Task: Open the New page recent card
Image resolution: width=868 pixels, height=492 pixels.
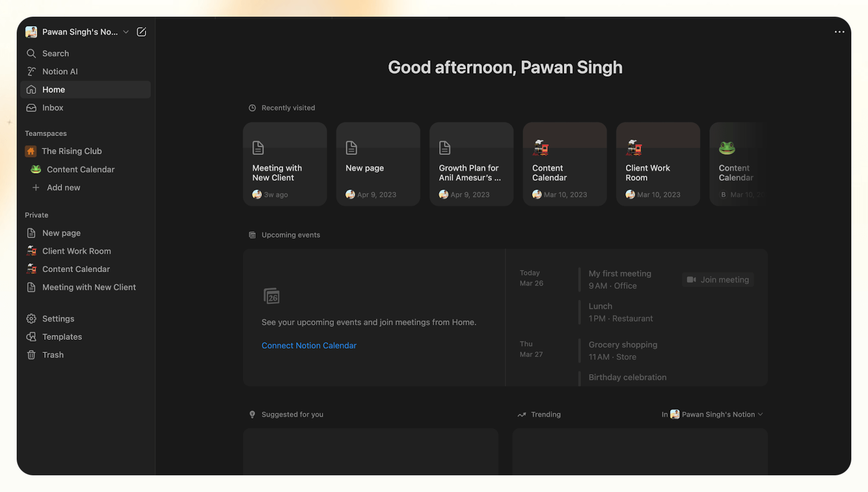Action: point(378,164)
